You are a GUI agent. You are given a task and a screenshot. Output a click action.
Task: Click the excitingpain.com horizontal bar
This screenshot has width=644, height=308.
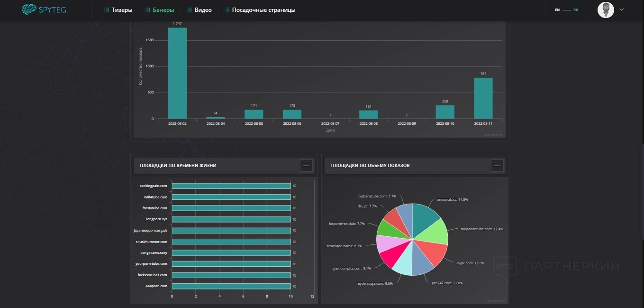click(x=231, y=186)
